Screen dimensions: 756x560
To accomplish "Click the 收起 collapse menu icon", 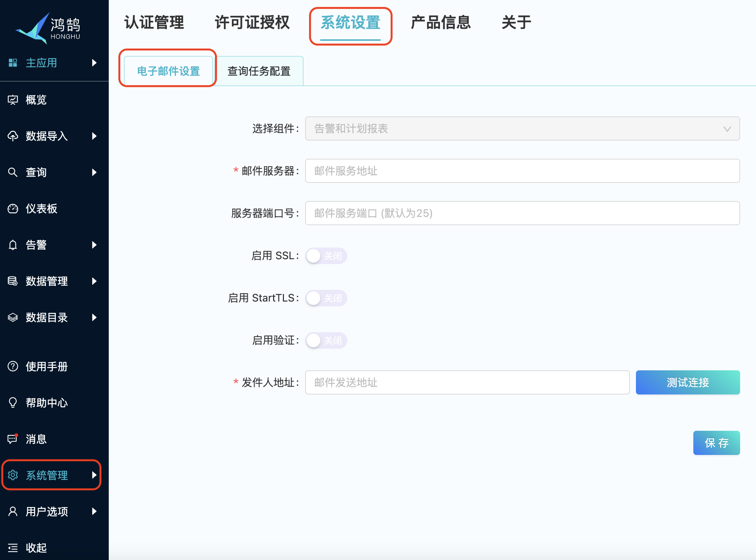I will coord(13,548).
